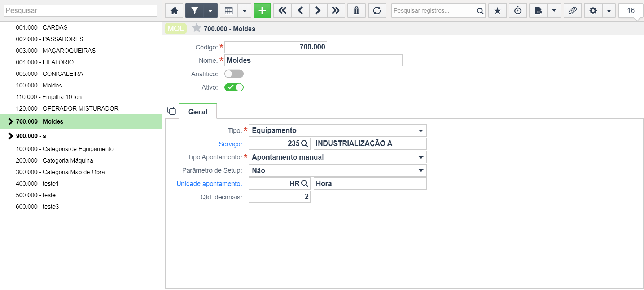Expand the 700.000 - Moldes tree node
Image resolution: width=644 pixels, height=290 pixels.
click(x=10, y=122)
